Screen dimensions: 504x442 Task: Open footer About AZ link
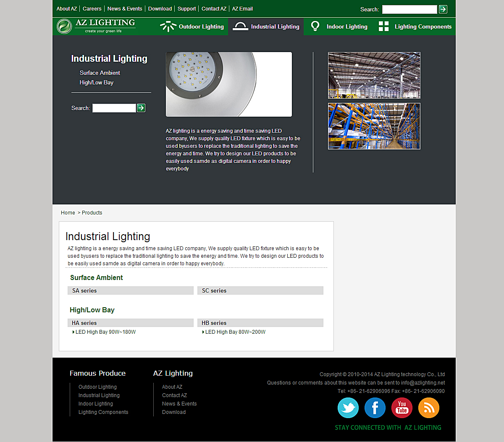click(172, 387)
